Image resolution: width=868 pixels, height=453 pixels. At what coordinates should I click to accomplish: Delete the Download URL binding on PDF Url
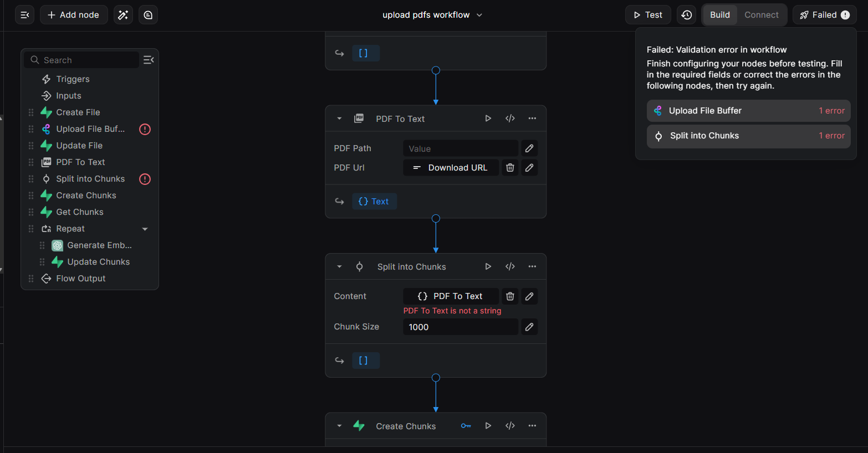pos(510,167)
